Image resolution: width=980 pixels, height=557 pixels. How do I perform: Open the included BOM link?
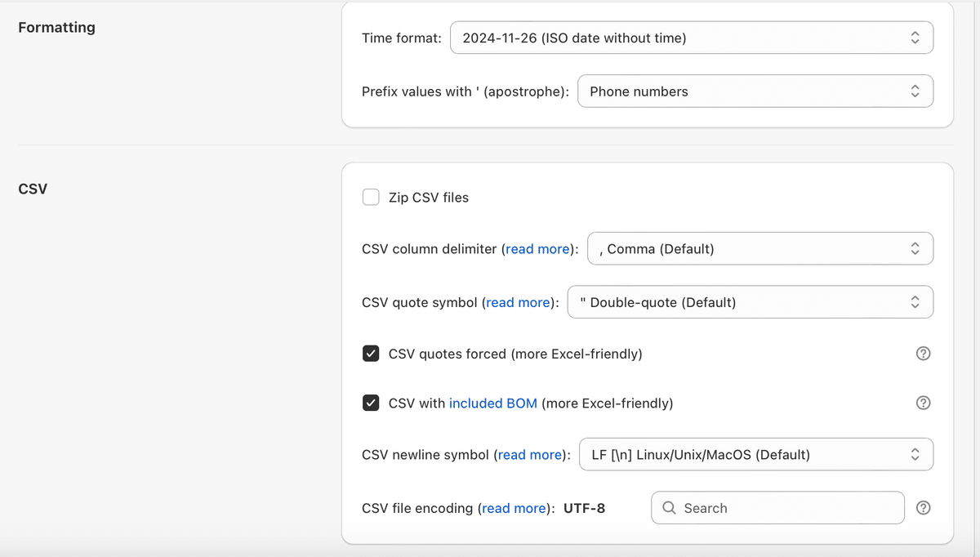493,403
